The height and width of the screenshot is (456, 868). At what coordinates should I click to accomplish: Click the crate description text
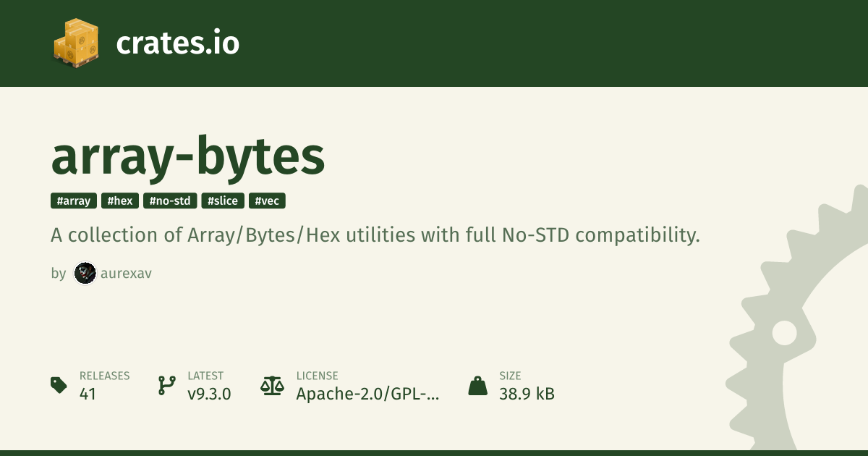(375, 235)
